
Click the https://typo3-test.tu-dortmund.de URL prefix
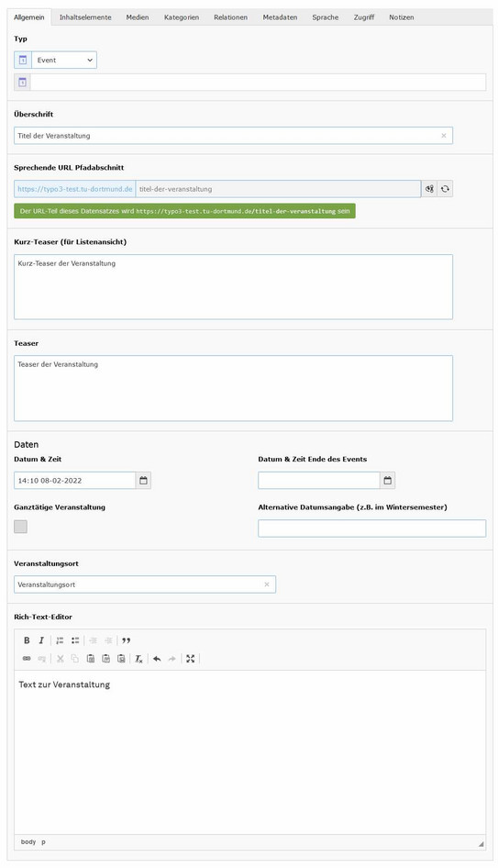pyautogui.click(x=74, y=189)
